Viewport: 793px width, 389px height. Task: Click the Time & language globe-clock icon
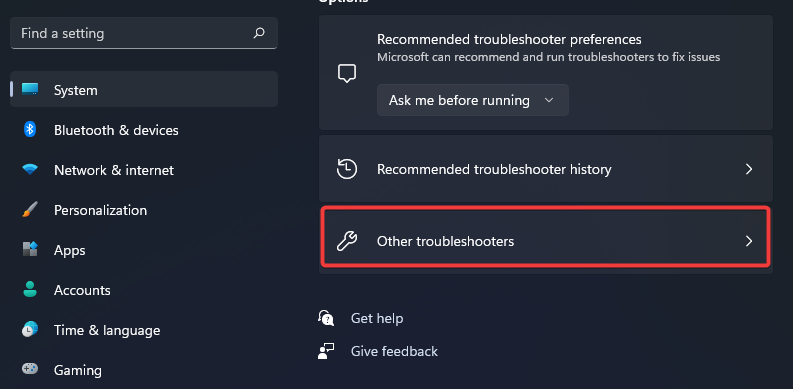30,329
